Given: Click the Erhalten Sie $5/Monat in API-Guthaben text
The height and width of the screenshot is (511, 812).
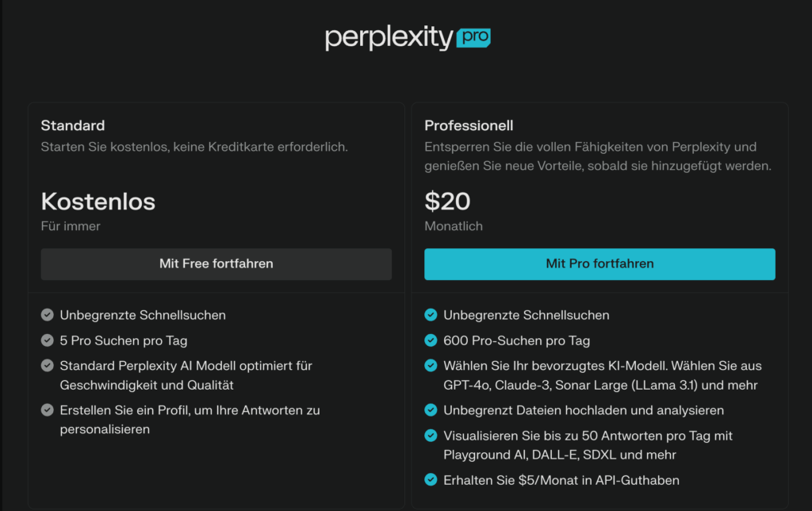Looking at the screenshot, I should pos(561,480).
